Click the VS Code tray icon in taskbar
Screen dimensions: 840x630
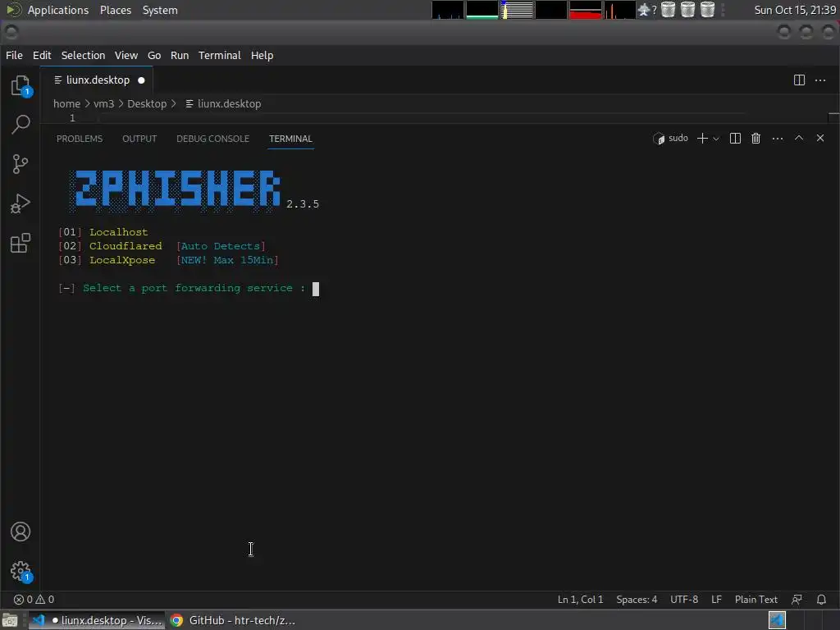777,620
